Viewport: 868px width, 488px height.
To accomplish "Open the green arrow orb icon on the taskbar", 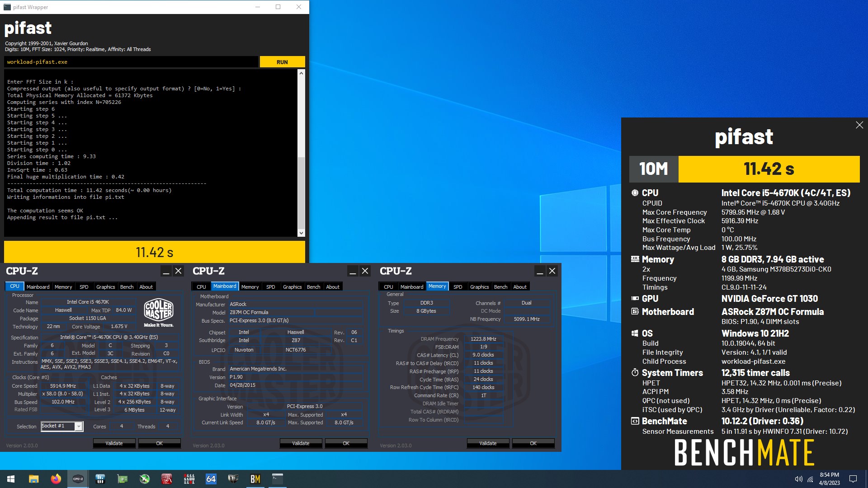I will click(145, 479).
